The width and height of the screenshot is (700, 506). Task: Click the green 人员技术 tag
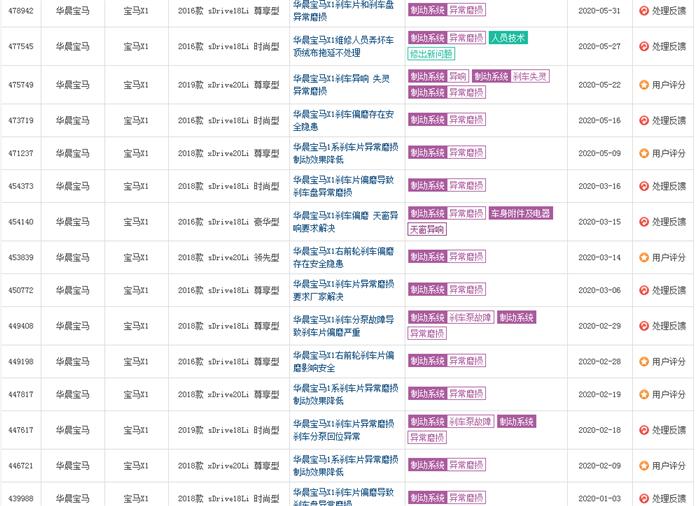tap(507, 38)
